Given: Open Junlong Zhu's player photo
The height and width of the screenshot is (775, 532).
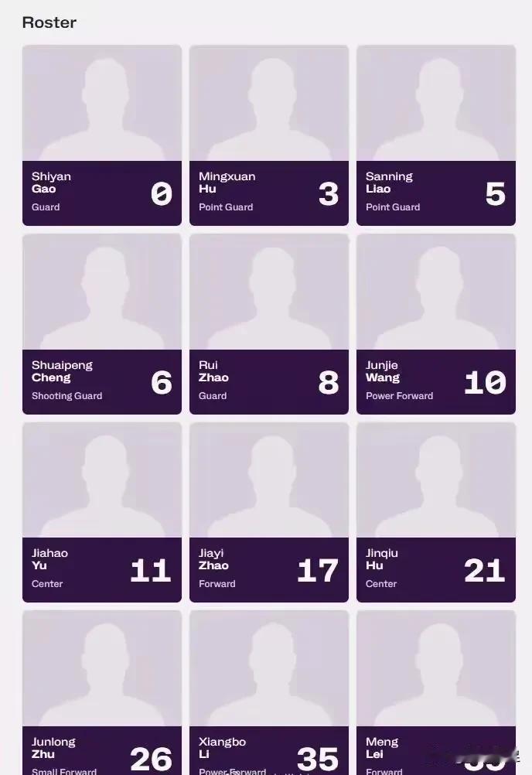Looking at the screenshot, I should pyautogui.click(x=102, y=668).
